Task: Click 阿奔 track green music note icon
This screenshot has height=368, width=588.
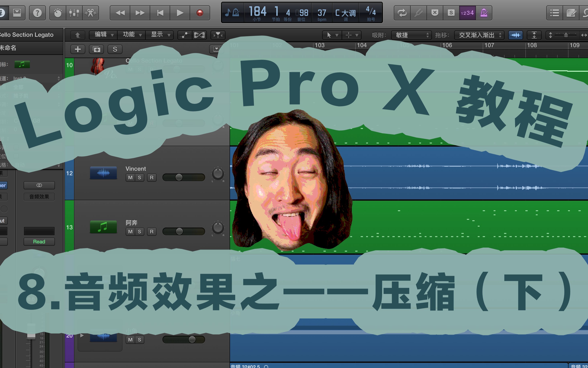Action: coord(103,227)
